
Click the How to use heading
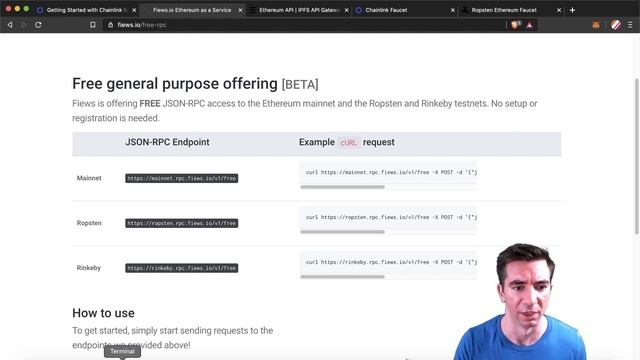[x=103, y=313]
